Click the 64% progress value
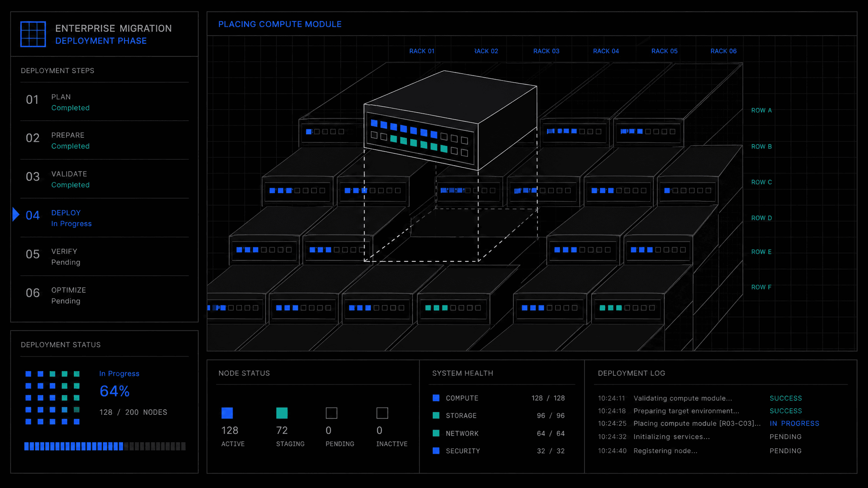The image size is (868, 488). [x=114, y=391]
